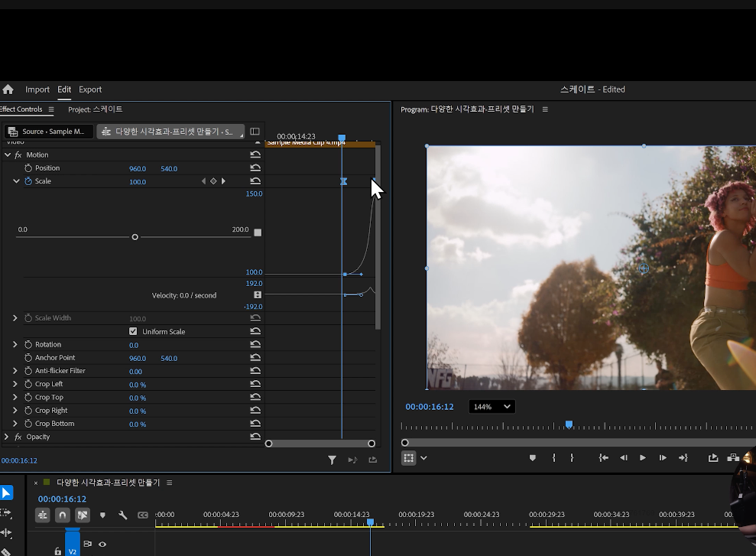Screen dimensions: 756x556
Task: Expand the Opacity effect
Action: tap(6, 437)
